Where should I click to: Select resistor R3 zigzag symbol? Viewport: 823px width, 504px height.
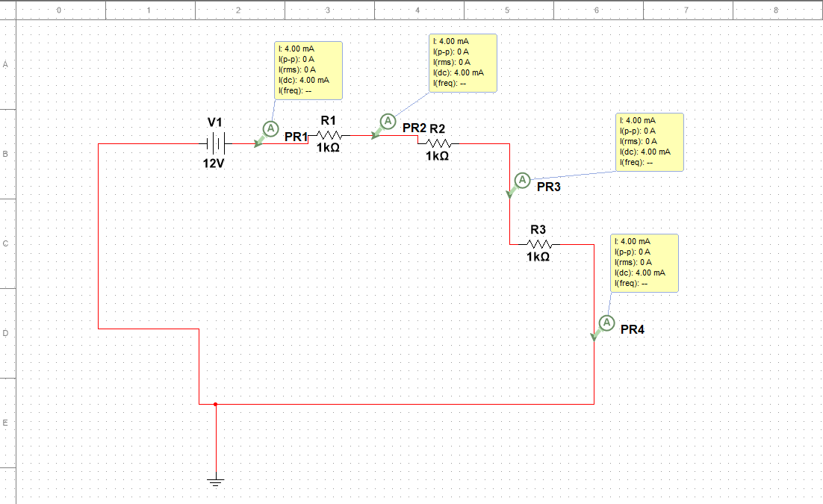click(x=539, y=244)
